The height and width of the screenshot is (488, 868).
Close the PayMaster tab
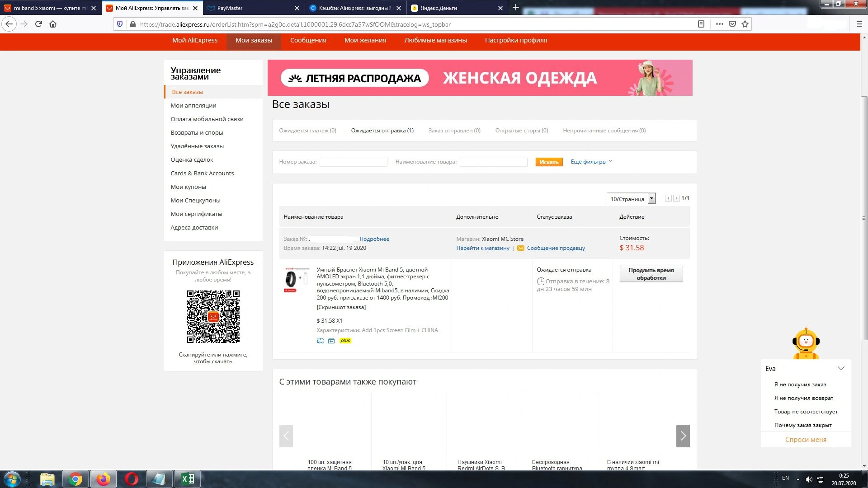coord(297,8)
